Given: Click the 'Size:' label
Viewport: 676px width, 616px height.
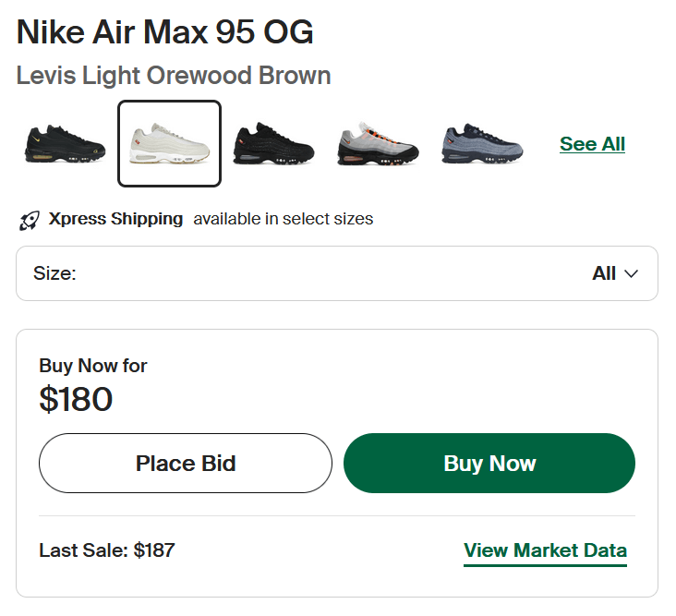Looking at the screenshot, I should pyautogui.click(x=54, y=274).
